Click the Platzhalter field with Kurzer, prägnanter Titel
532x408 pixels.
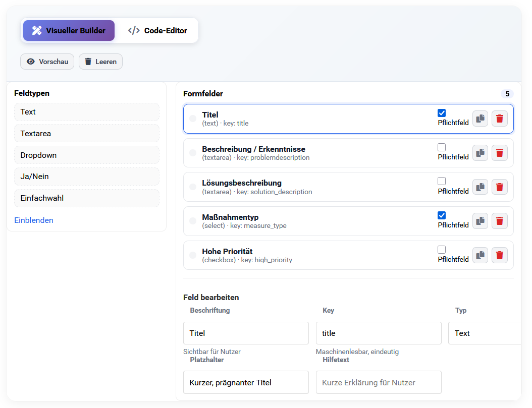tap(246, 382)
